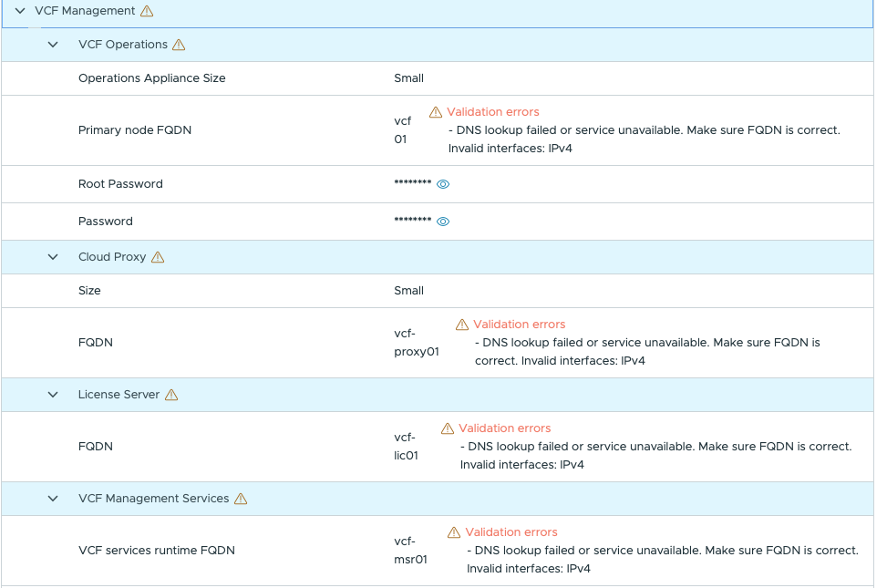Select the 'VCF Operations' header text

click(123, 44)
